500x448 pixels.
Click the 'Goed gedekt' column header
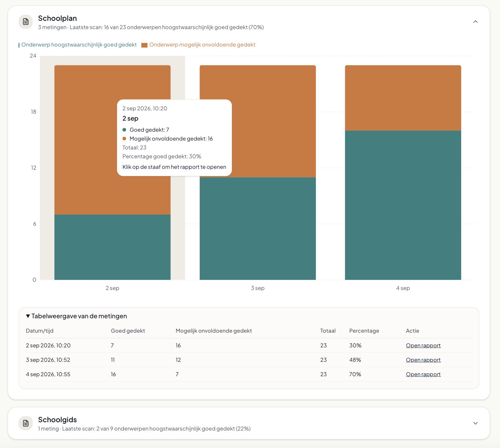(x=128, y=331)
